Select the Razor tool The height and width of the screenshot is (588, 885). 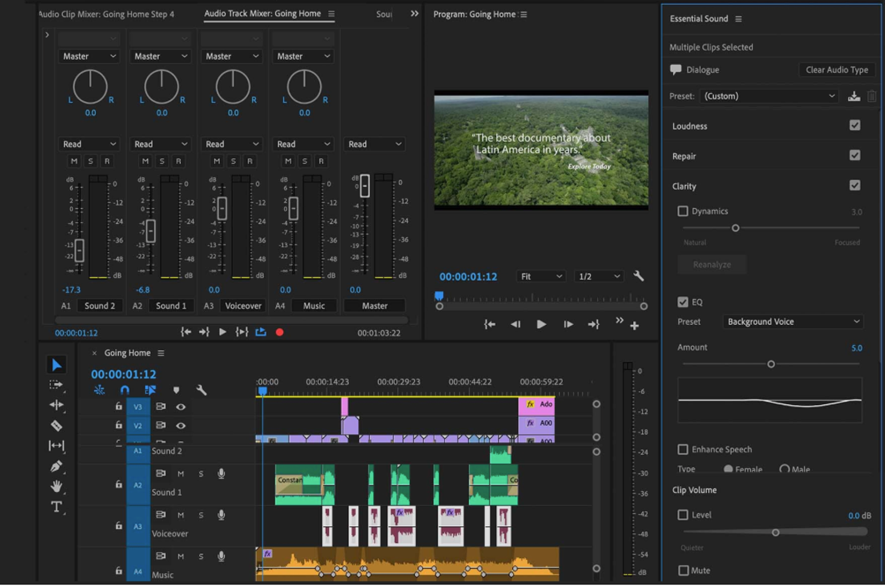click(56, 425)
